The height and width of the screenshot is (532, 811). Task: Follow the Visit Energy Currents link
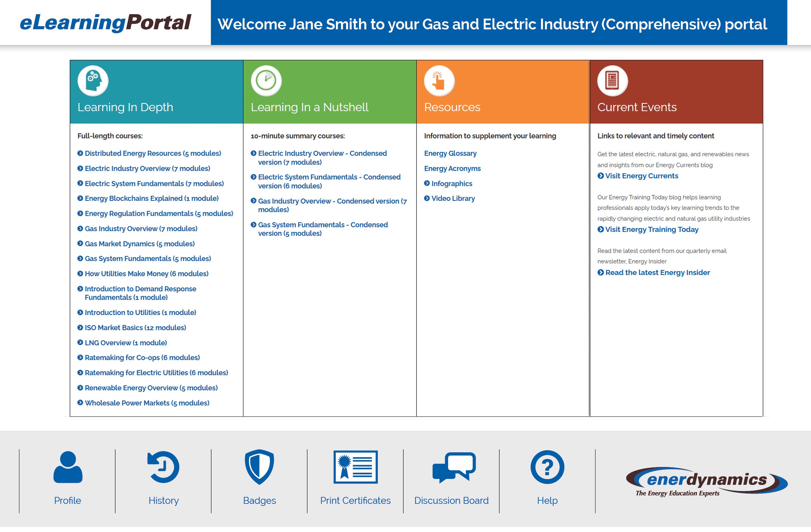[642, 176]
